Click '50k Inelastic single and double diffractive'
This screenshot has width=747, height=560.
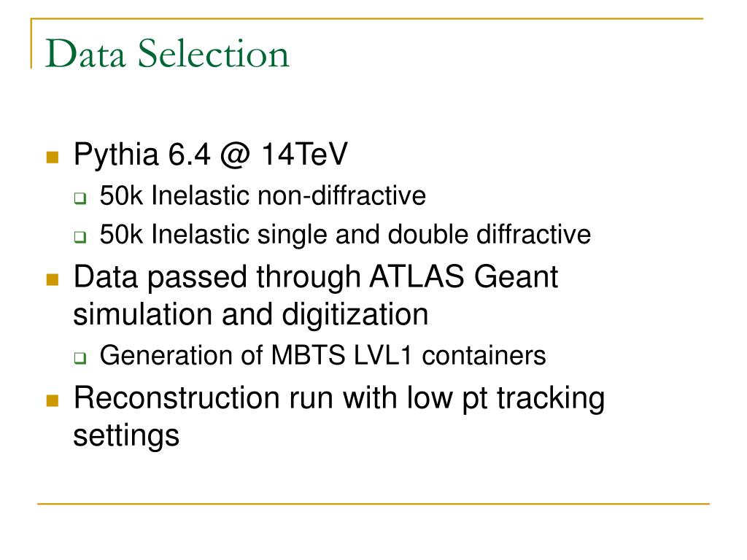point(345,234)
